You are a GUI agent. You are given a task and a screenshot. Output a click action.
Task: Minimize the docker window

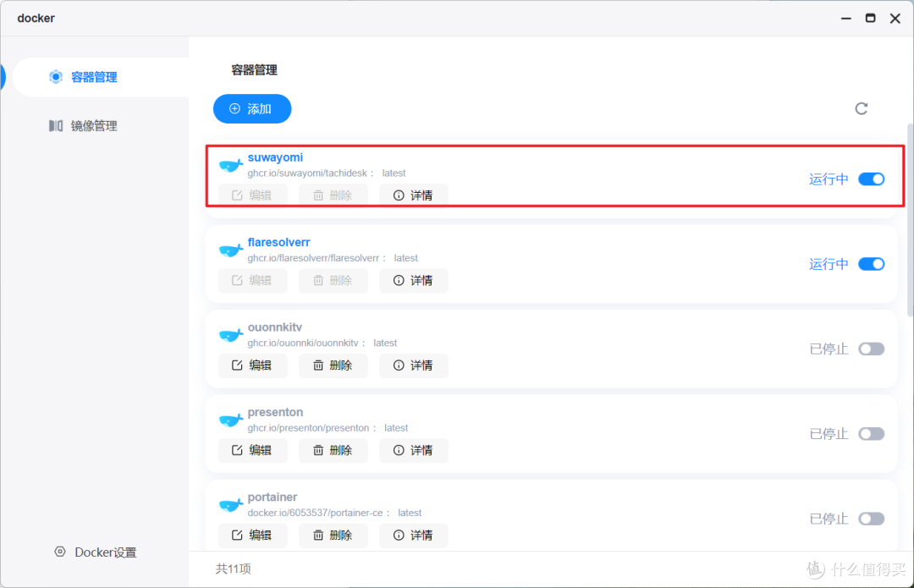tap(845, 19)
